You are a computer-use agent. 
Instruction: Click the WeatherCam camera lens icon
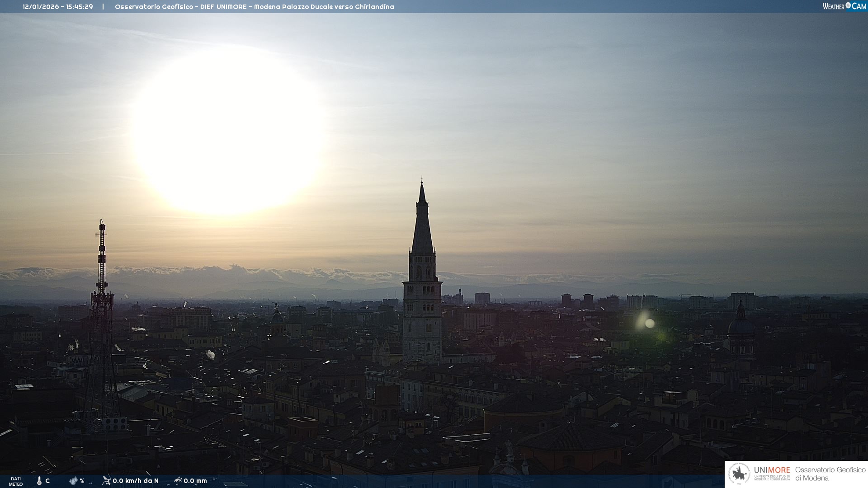tap(848, 5)
